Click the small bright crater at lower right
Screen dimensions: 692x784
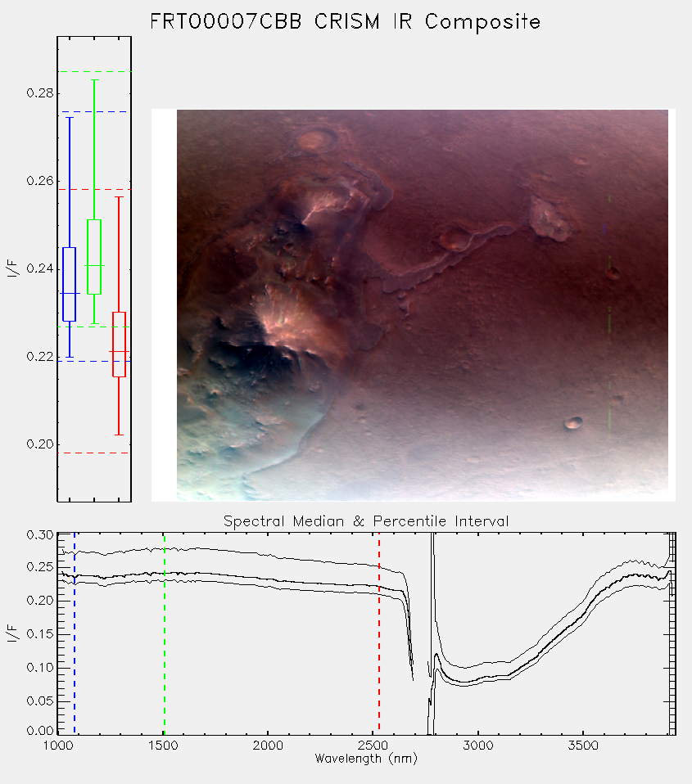[573, 423]
